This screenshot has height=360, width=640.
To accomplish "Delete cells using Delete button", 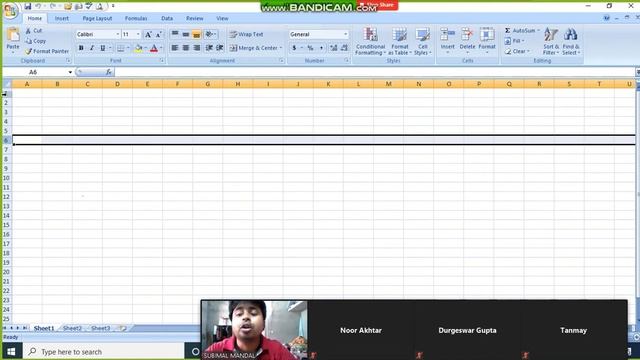I will click(x=467, y=40).
